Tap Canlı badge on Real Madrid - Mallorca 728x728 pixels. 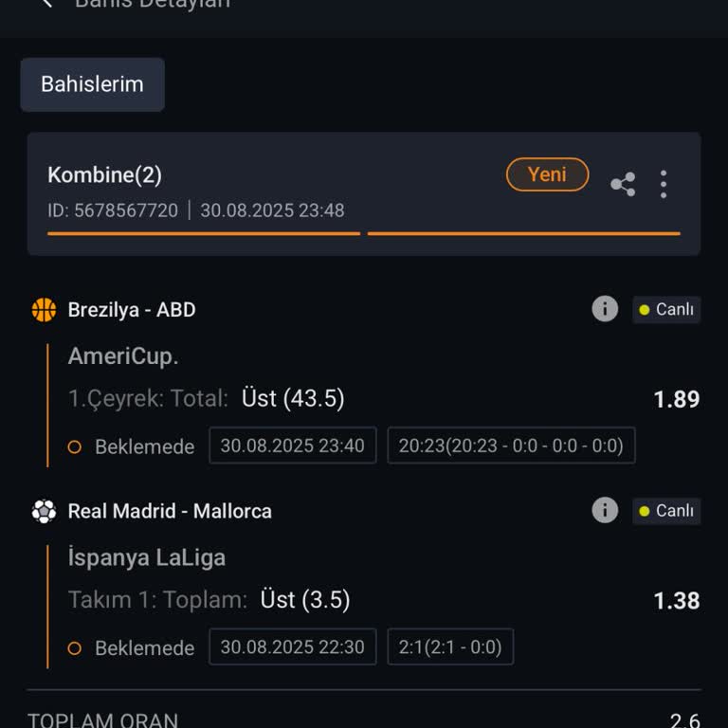tap(666, 511)
